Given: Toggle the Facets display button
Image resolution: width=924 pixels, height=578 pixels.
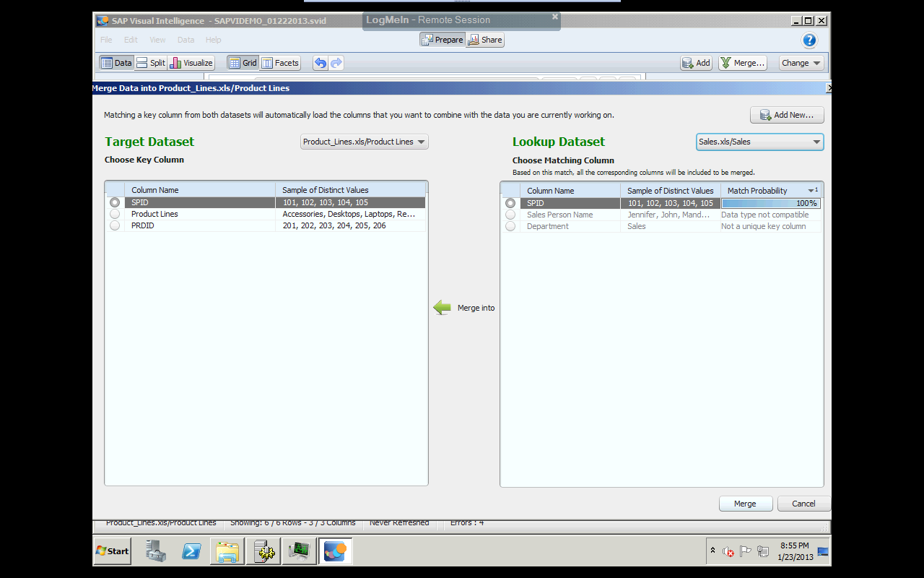Looking at the screenshot, I should 280,63.
